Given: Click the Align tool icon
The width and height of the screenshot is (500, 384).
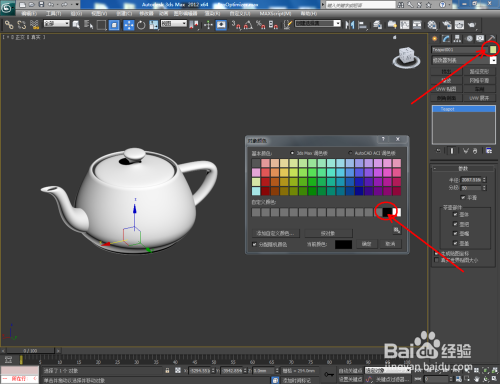Looking at the screenshot, I should click(363, 25).
